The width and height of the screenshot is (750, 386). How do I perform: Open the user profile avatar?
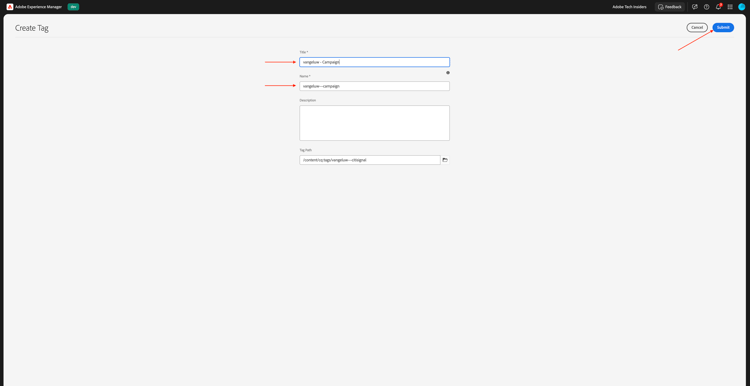tap(742, 7)
